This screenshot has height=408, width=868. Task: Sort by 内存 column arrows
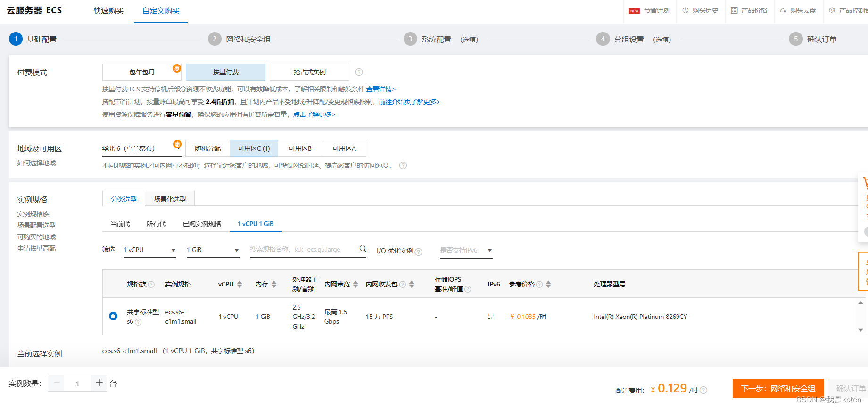[x=274, y=284]
